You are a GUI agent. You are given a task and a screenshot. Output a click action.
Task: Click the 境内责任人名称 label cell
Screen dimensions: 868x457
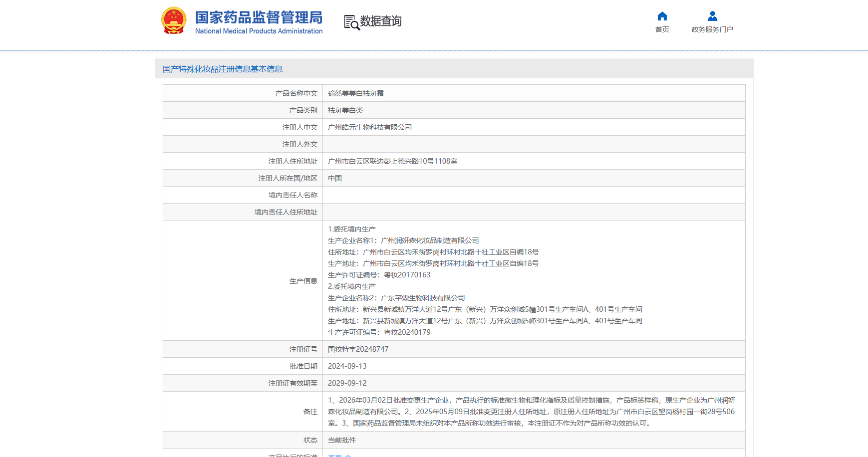[x=243, y=195]
